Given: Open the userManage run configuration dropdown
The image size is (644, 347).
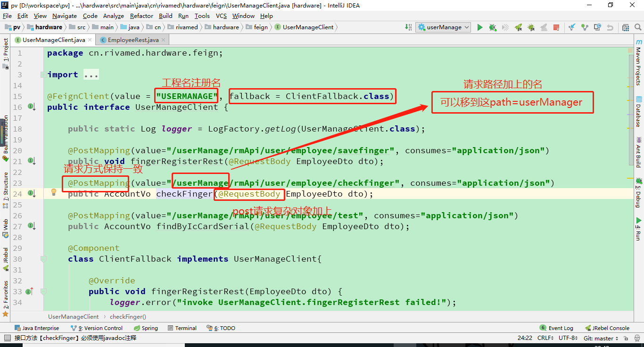Looking at the screenshot, I should [444, 27].
